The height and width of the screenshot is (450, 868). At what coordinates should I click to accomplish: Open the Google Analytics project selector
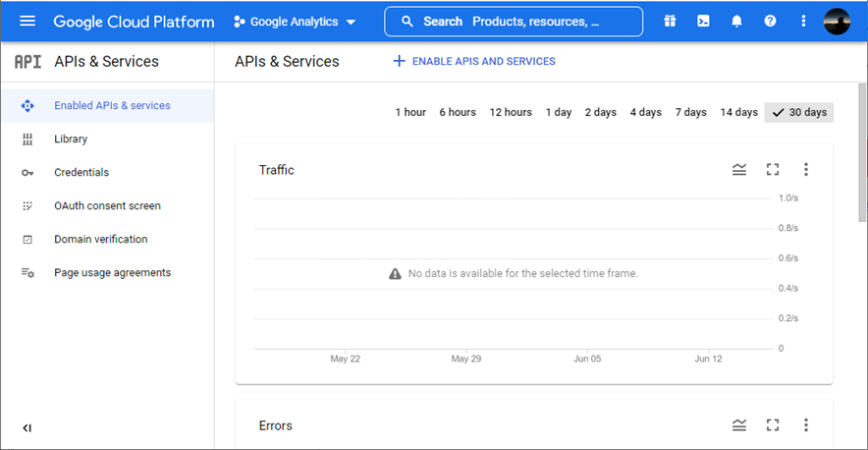[x=295, y=22]
